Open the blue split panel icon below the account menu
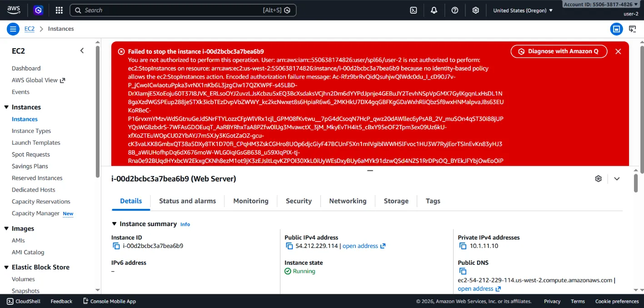 616,29
